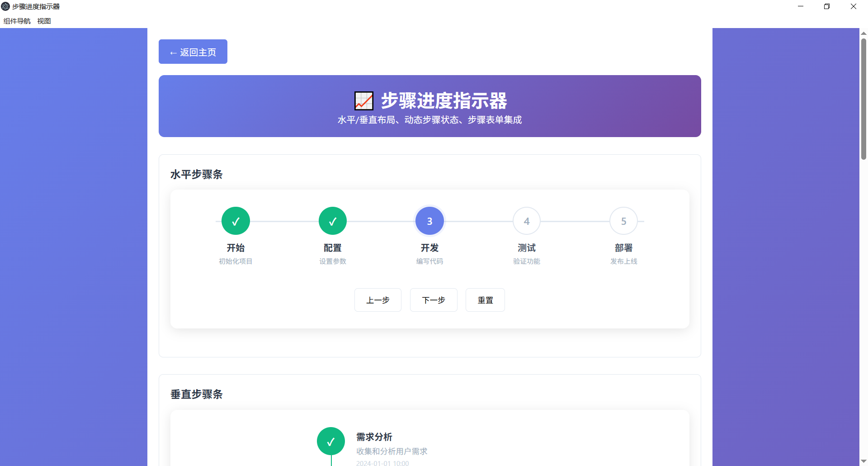The width and height of the screenshot is (868, 466).
Task: Click the 设置参数 description
Action: pos(333,261)
